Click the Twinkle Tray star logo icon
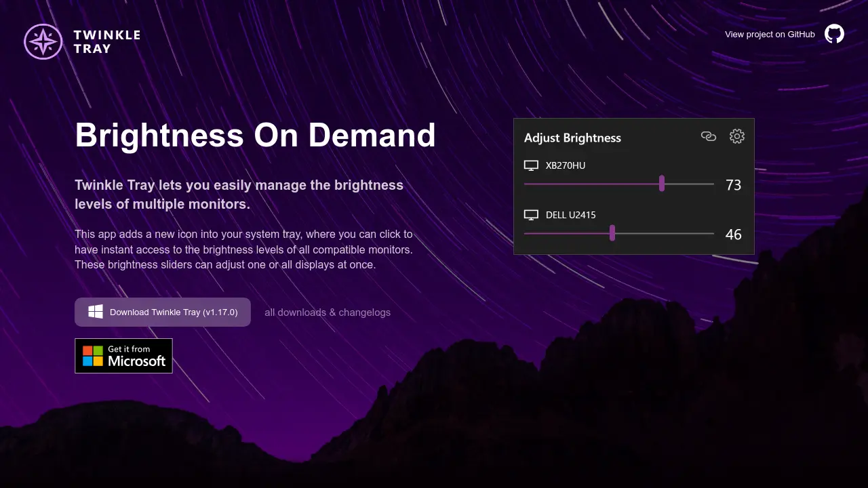 coord(43,41)
